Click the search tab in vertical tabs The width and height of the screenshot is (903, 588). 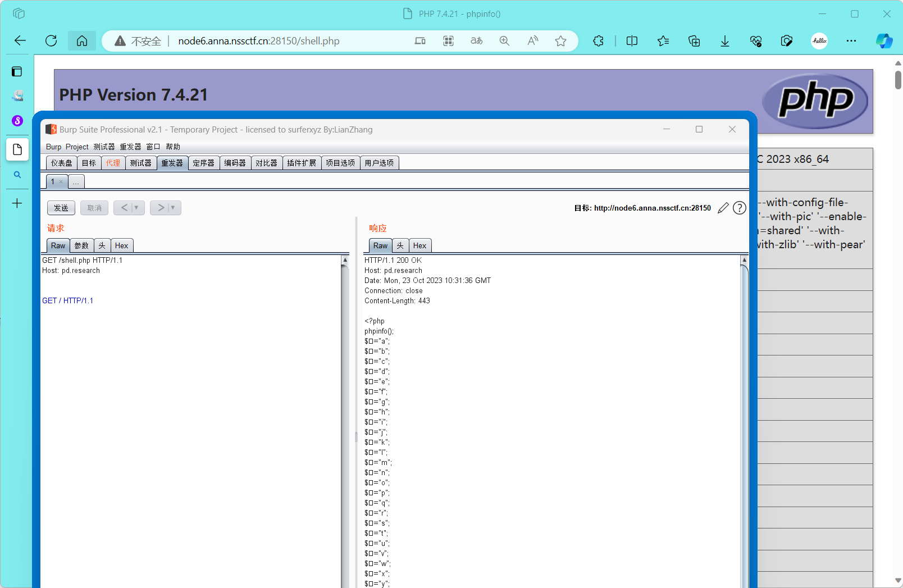pyautogui.click(x=17, y=175)
